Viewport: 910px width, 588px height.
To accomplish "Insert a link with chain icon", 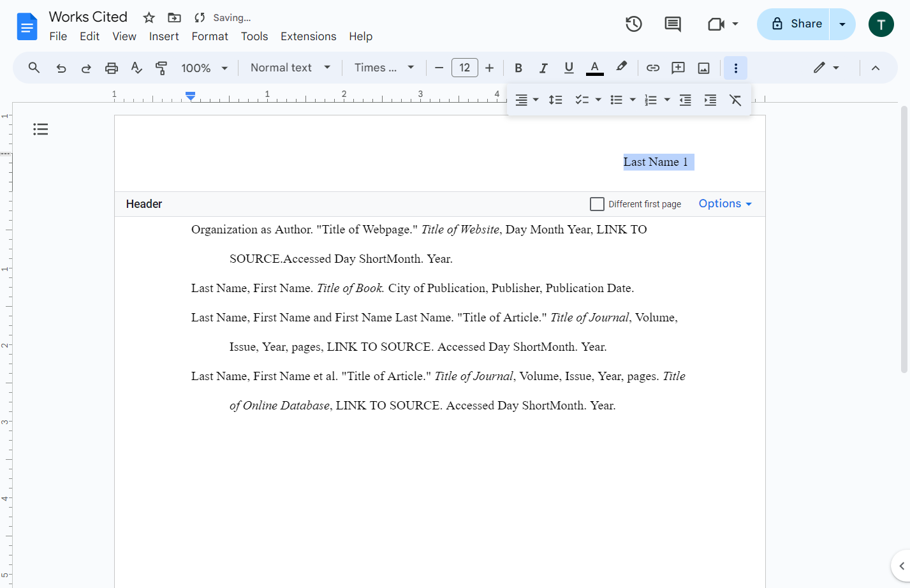I will [x=653, y=68].
